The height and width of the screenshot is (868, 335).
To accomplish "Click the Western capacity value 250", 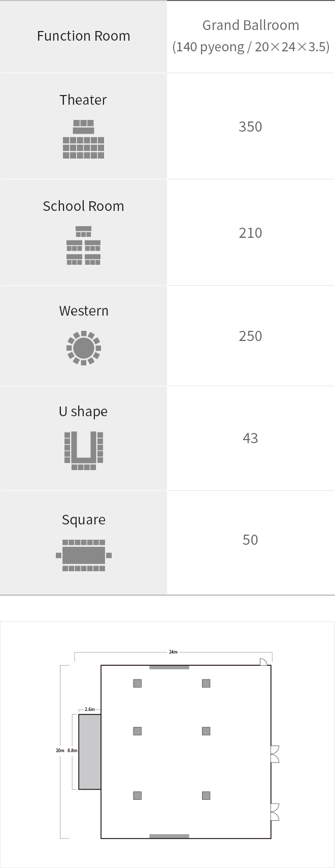I will pyautogui.click(x=251, y=335).
